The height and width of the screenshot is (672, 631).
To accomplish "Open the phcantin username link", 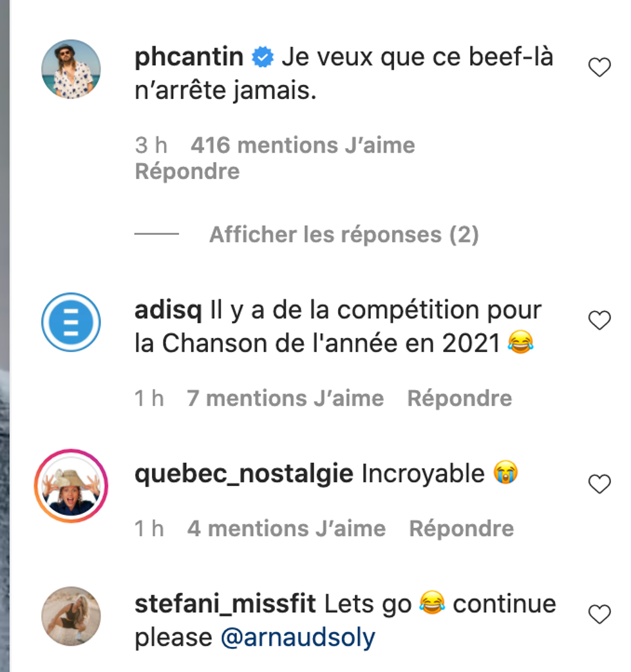I will (189, 58).
